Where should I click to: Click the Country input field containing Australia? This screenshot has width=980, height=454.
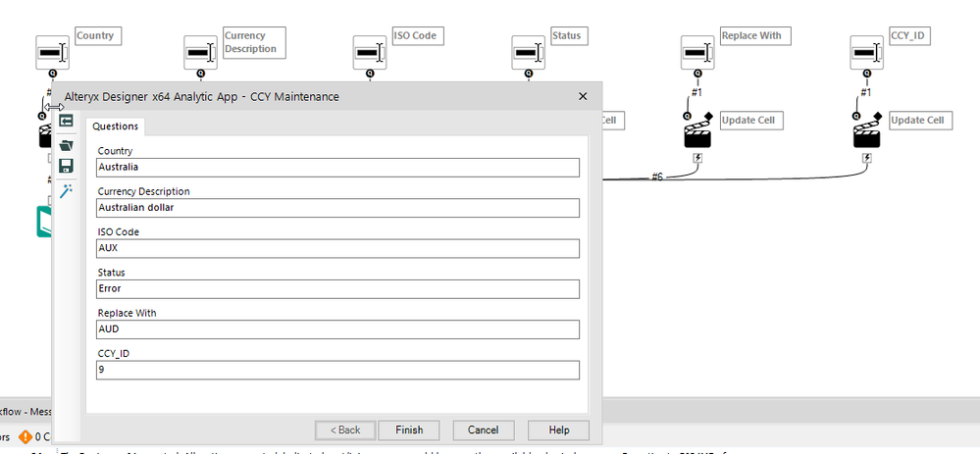pyautogui.click(x=338, y=168)
